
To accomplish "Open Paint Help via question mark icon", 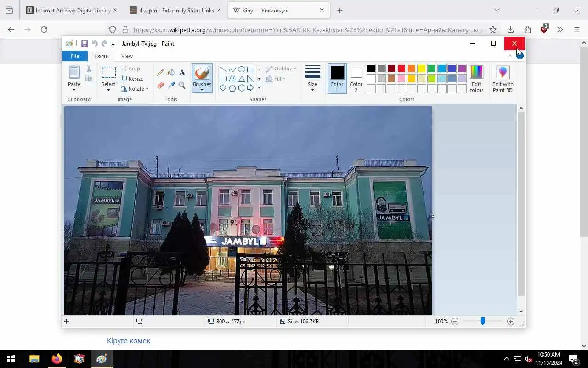I will [x=520, y=56].
